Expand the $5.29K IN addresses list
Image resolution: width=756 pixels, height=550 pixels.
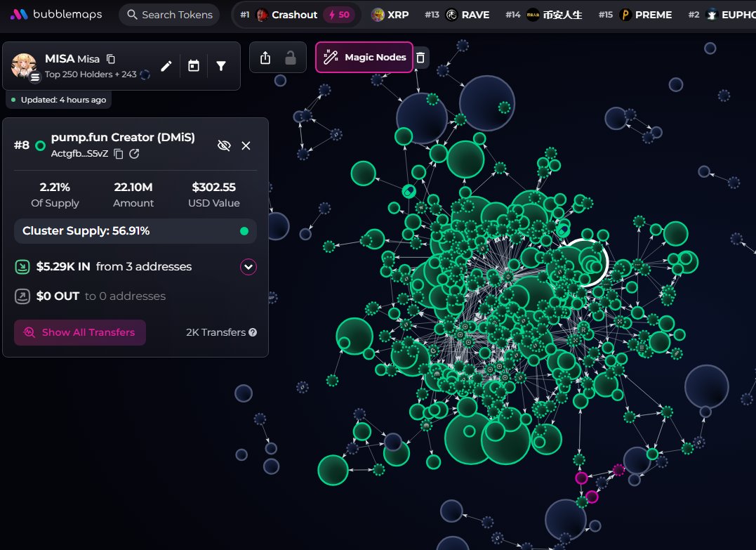pos(248,267)
